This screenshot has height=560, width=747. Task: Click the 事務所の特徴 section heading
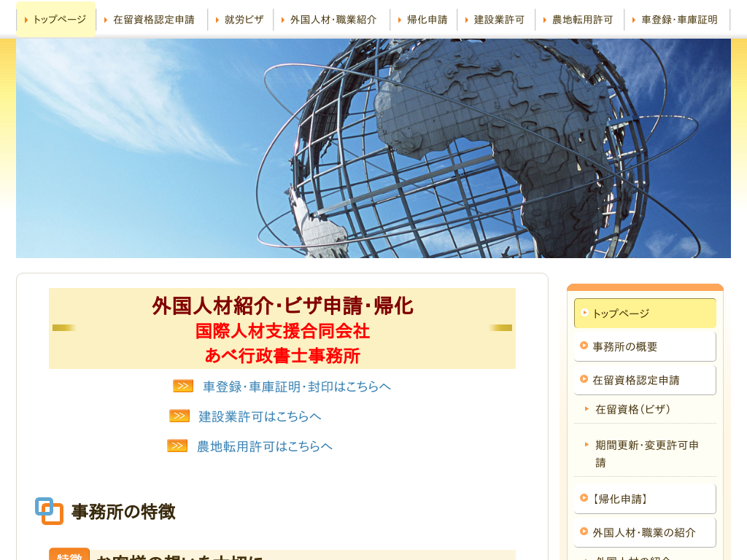pyautogui.click(x=123, y=512)
